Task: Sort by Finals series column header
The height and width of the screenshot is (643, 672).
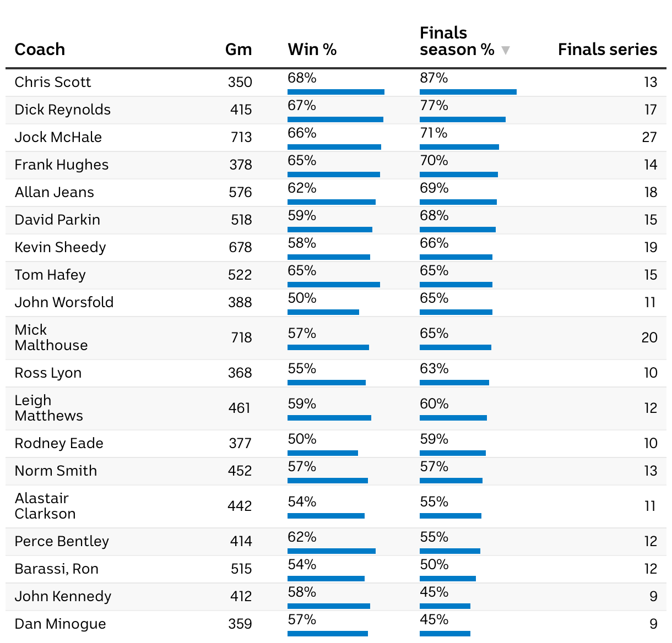Action: [x=607, y=50]
